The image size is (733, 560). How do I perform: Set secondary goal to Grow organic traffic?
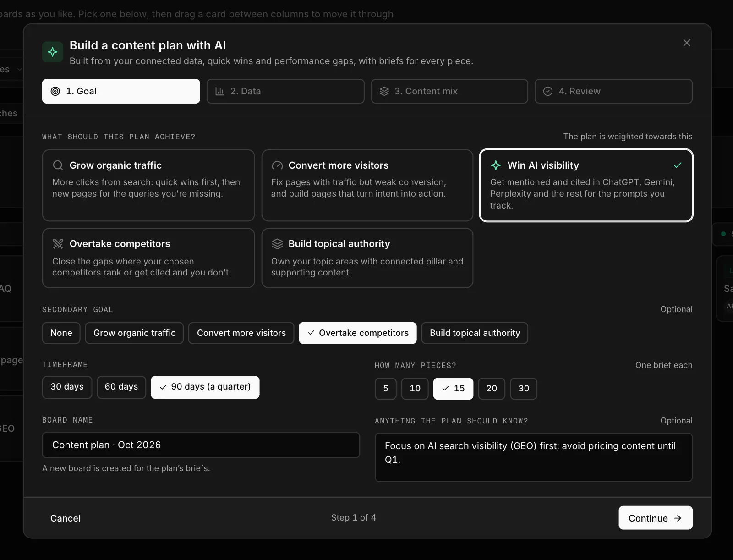click(135, 333)
